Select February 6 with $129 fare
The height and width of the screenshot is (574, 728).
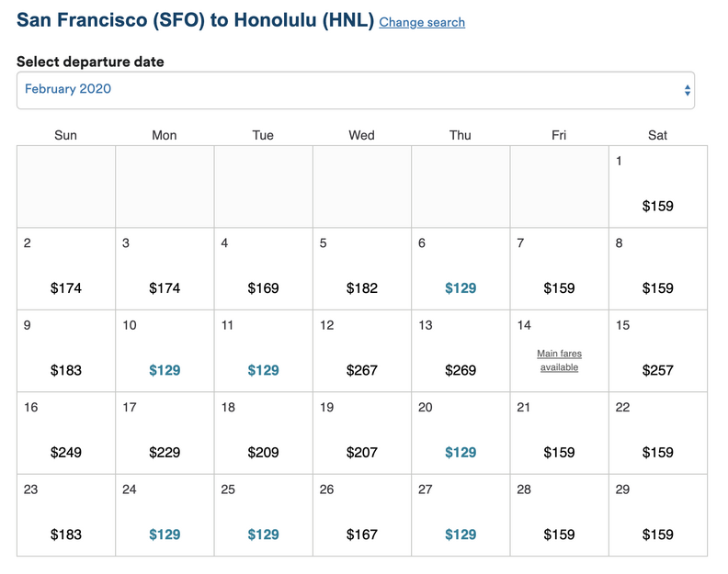pyautogui.click(x=461, y=288)
